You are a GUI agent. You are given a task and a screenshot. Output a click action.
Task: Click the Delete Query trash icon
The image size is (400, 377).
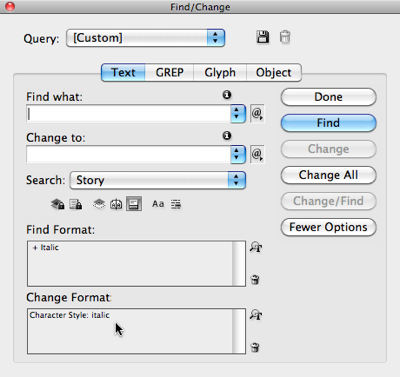(x=285, y=37)
